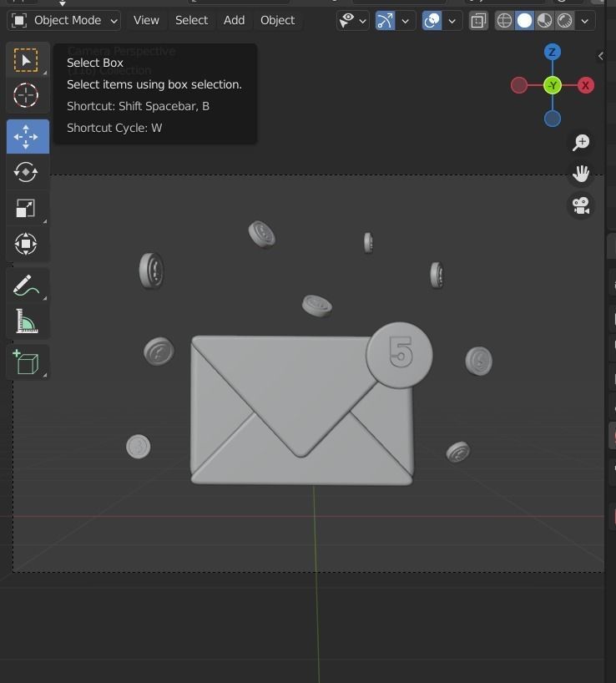The width and height of the screenshot is (616, 683).
Task: Open the overlays options dropdown arrow
Action: coord(452,21)
